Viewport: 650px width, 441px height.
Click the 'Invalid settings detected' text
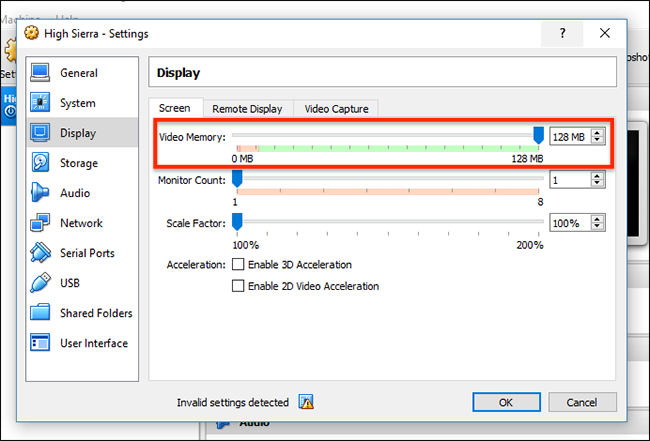pos(233,402)
